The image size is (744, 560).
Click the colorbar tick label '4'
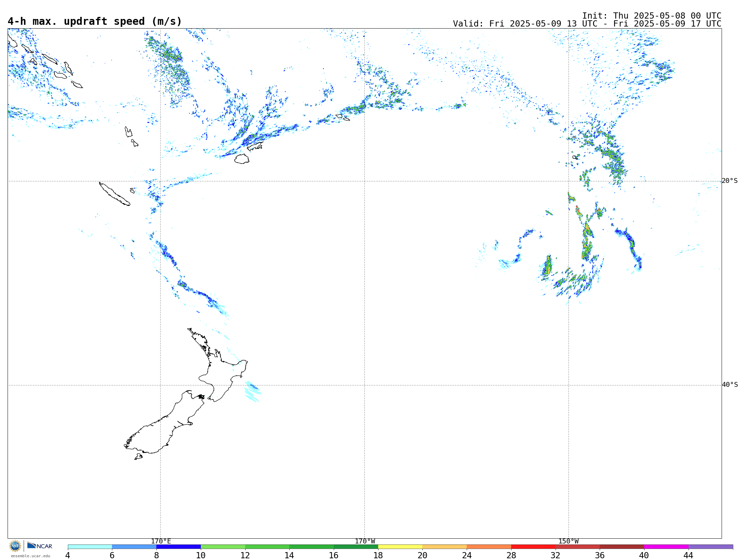[x=68, y=556]
